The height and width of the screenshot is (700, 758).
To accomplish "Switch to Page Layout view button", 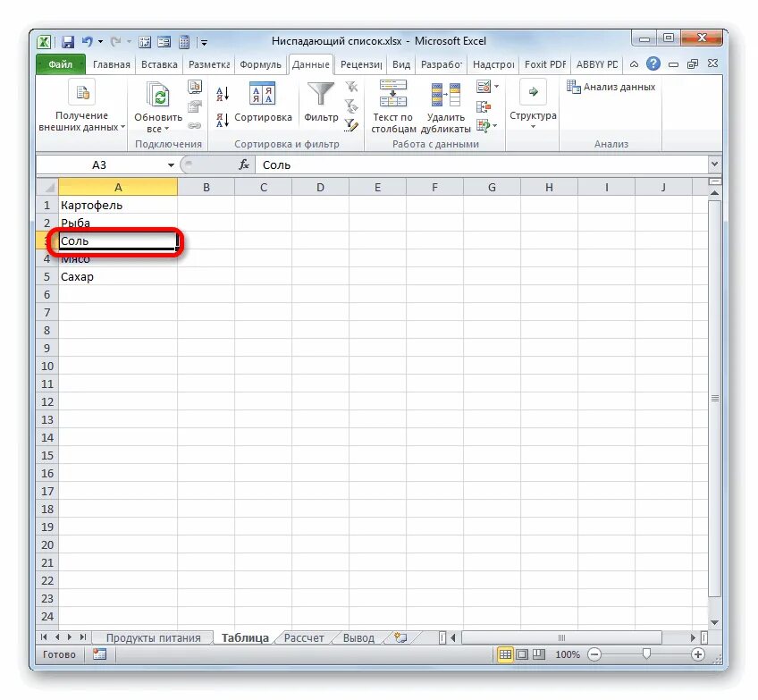I will (x=522, y=654).
